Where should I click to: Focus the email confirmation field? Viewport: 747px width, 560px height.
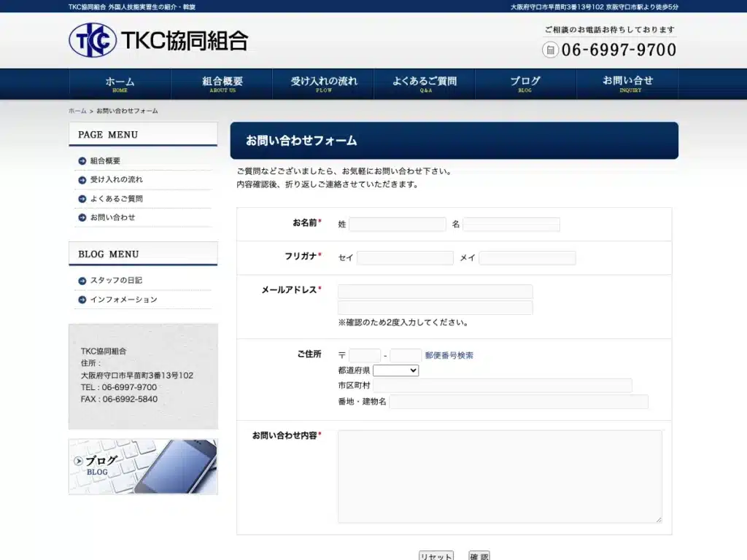(x=436, y=308)
